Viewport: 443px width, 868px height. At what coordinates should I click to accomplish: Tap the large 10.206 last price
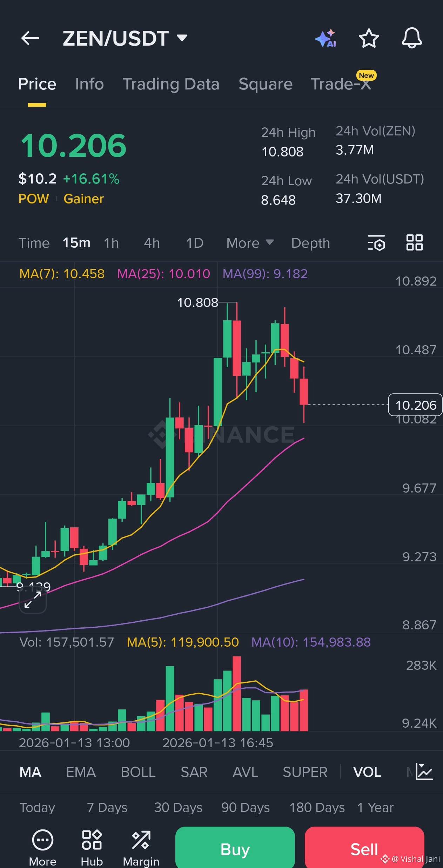pyautogui.click(x=73, y=146)
